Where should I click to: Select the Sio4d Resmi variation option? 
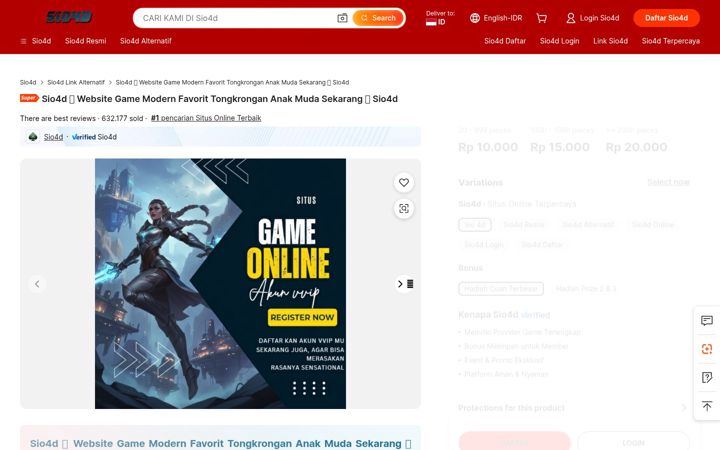tap(523, 225)
